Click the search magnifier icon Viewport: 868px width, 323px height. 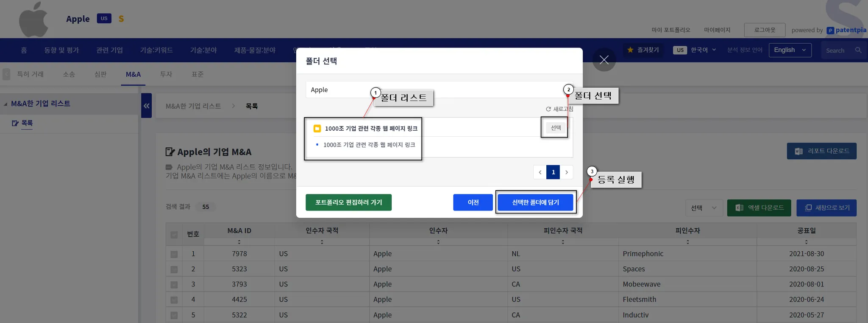point(858,50)
